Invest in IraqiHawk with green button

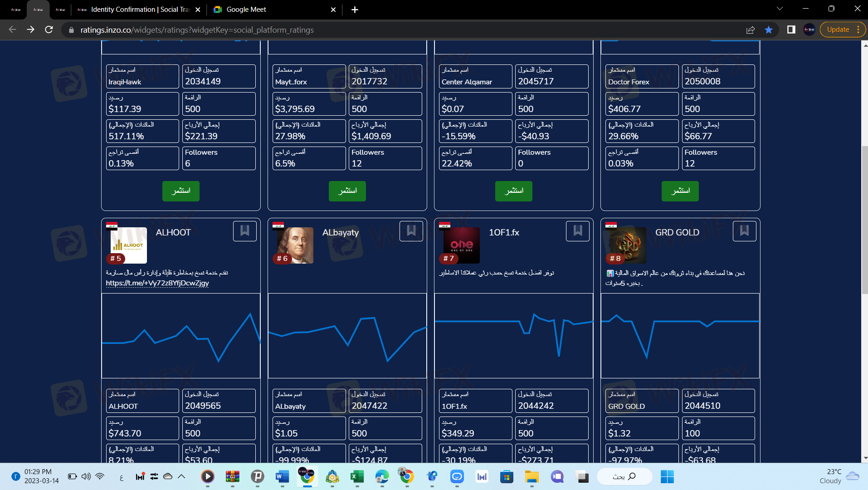181,191
